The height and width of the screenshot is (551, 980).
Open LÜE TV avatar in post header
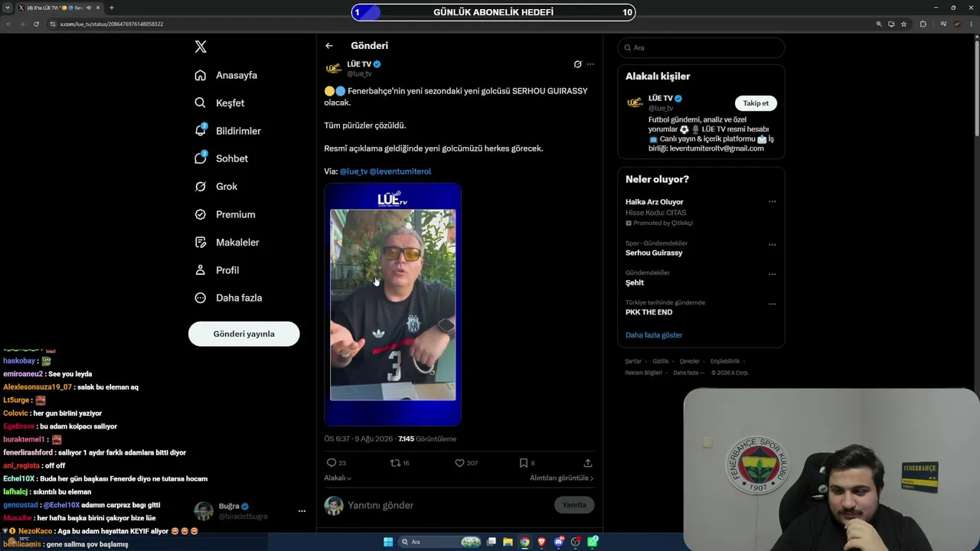333,68
